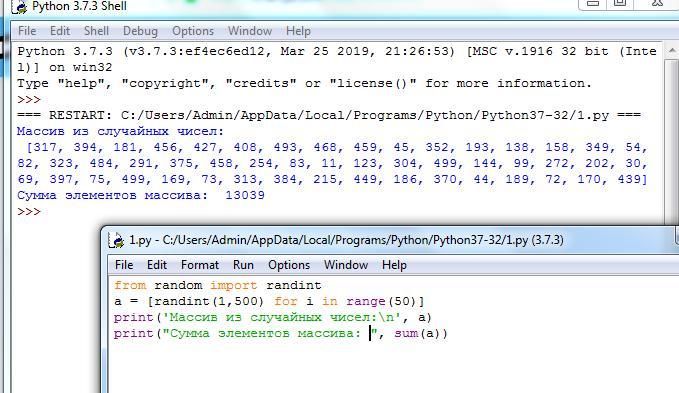Viewport: 679px width, 393px height.
Task: Open the Format menu in editor
Action: 200,265
